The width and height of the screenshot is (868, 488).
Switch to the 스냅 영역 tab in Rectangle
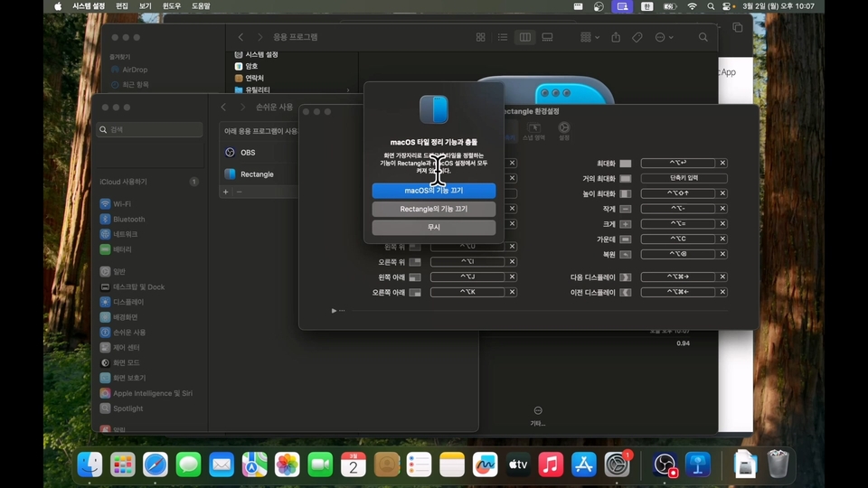tap(533, 131)
